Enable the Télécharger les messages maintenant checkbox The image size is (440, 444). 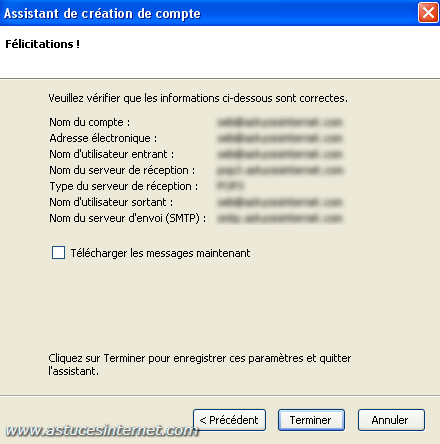point(58,252)
